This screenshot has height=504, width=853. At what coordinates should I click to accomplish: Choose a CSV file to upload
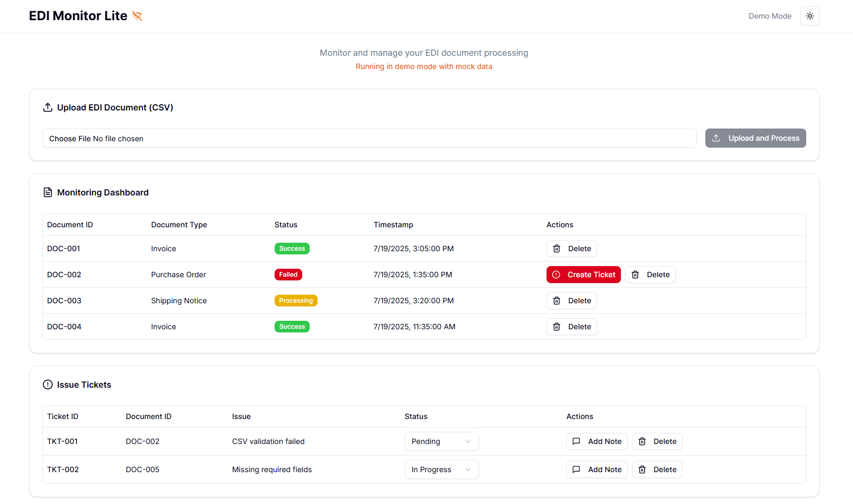click(70, 139)
